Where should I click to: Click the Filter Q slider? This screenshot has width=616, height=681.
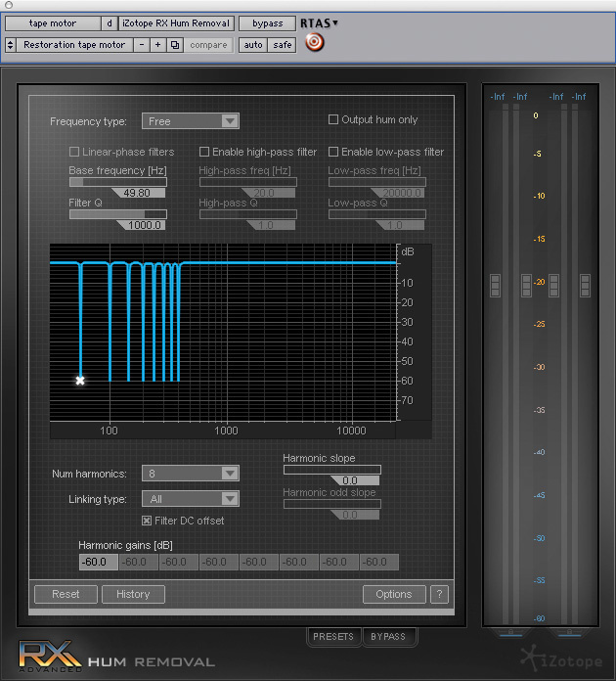pos(118,214)
